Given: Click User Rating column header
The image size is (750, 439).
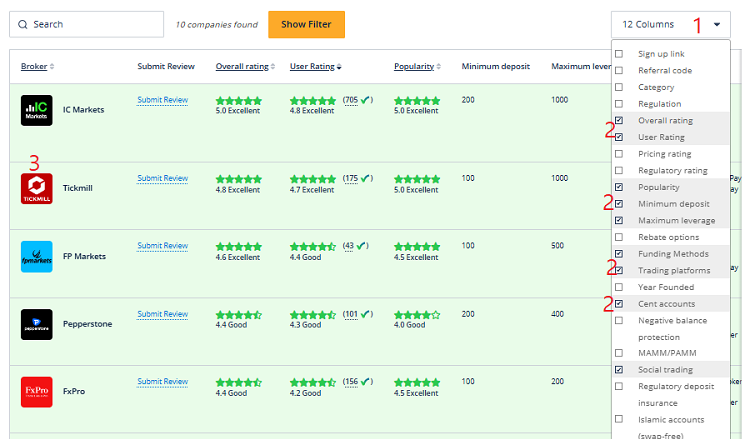Looking at the screenshot, I should (x=312, y=66).
